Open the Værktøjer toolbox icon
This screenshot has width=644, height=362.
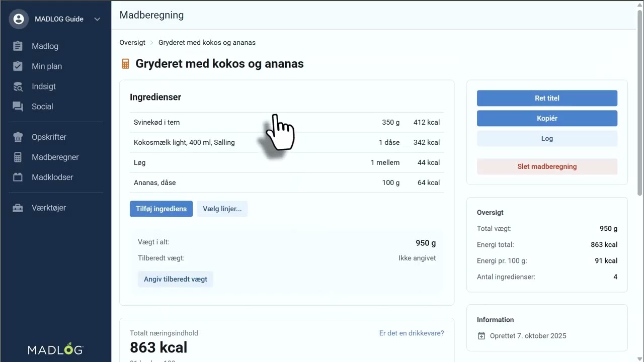18,208
